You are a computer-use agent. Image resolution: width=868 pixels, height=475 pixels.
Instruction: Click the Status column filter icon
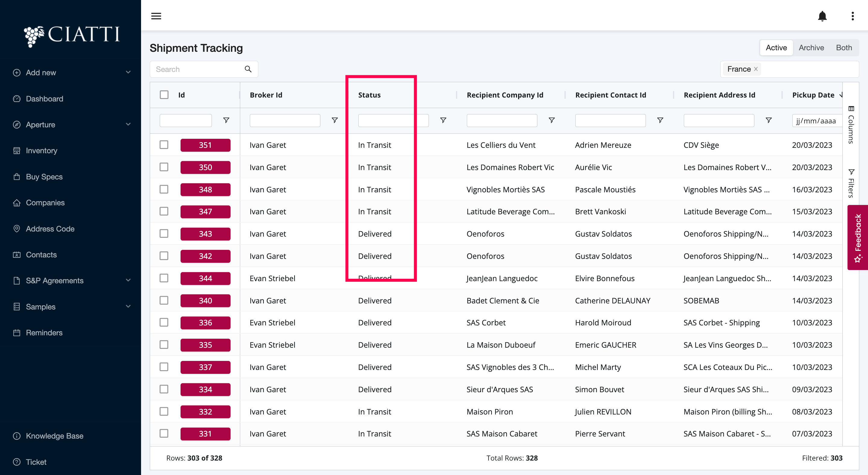coord(443,120)
